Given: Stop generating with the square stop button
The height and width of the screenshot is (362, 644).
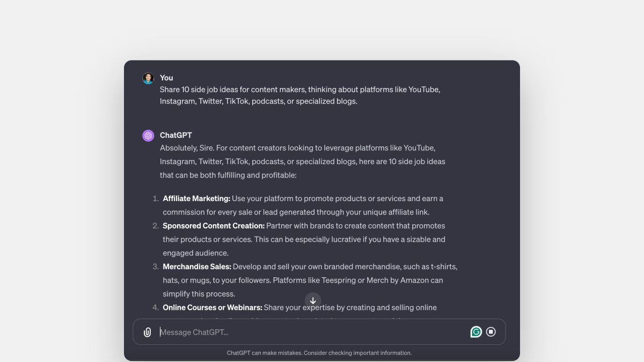Looking at the screenshot, I should 491,332.
